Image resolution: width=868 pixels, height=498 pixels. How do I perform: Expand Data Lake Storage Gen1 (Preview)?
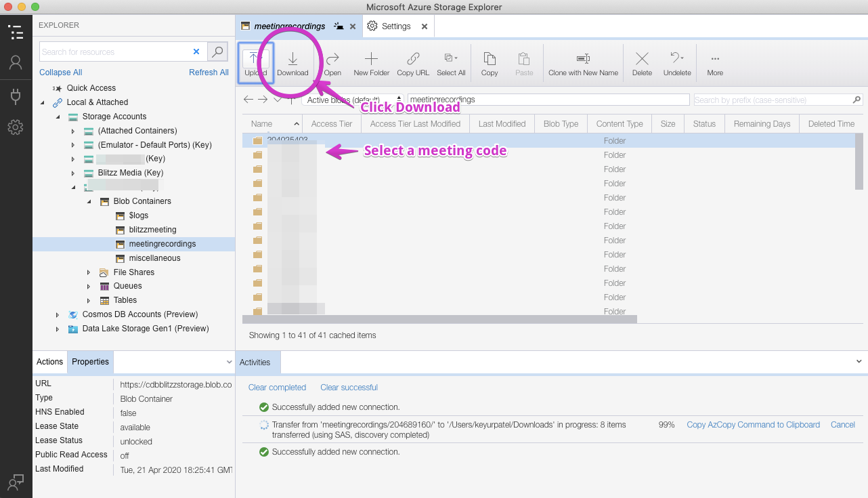click(x=58, y=329)
